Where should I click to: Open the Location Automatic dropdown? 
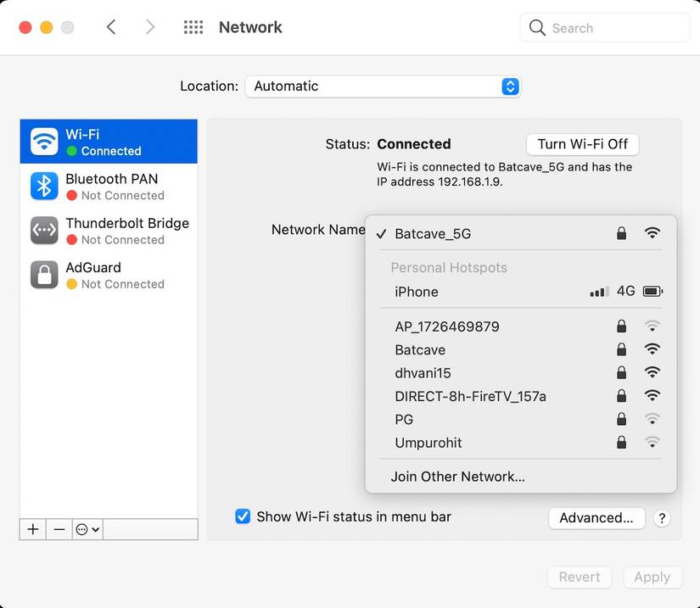(382, 86)
